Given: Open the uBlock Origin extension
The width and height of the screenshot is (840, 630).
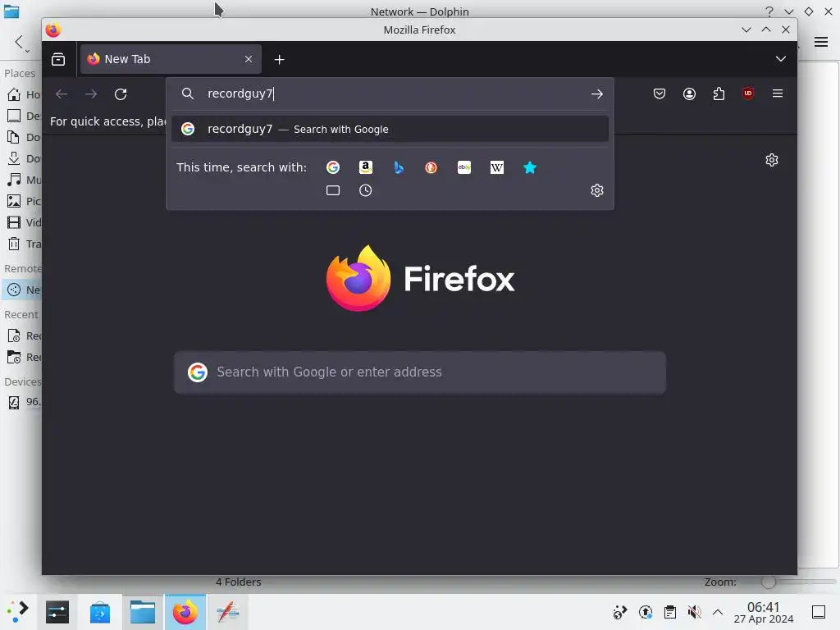Looking at the screenshot, I should coord(748,94).
